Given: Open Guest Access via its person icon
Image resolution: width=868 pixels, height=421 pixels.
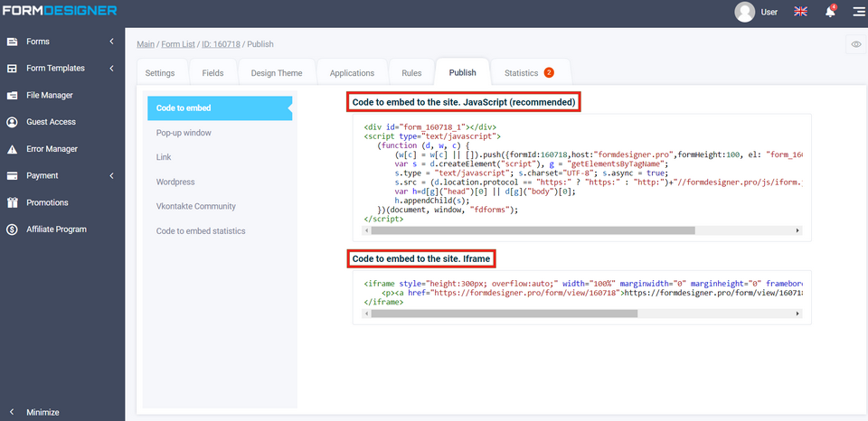Looking at the screenshot, I should (x=13, y=122).
